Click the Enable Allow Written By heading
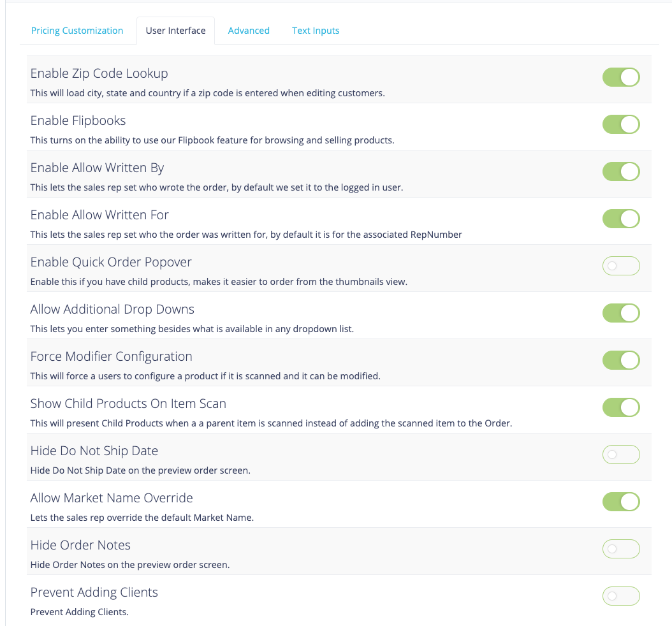The image size is (672, 626). click(98, 168)
